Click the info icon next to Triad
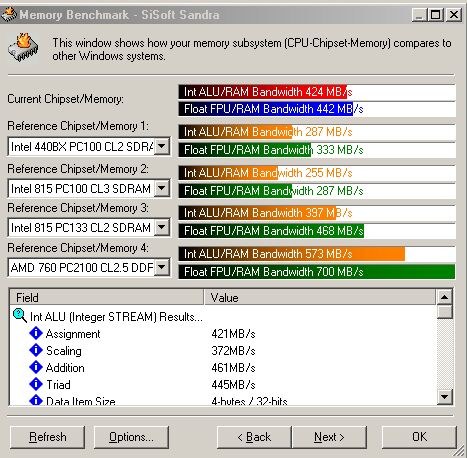Image resolution: width=467 pixels, height=458 pixels. click(x=36, y=384)
